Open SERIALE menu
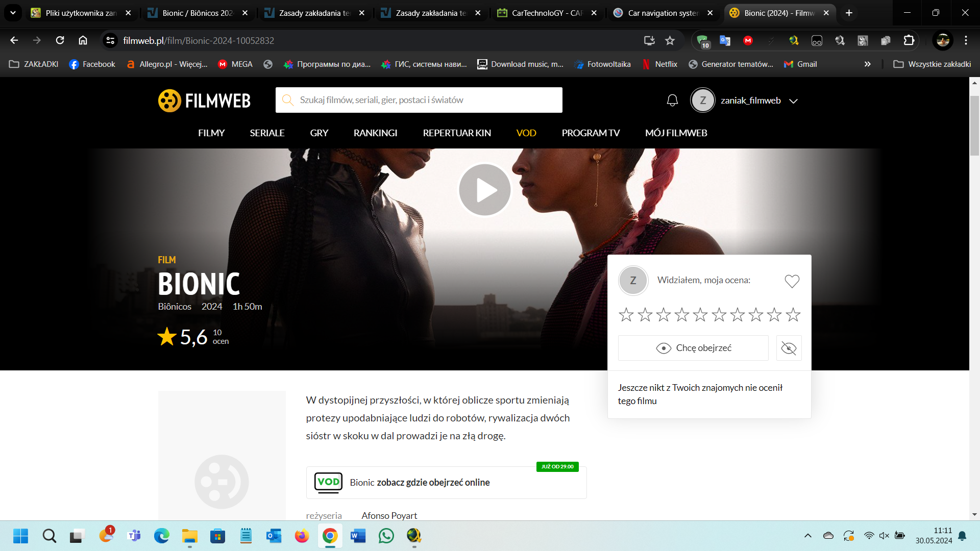The height and width of the screenshot is (551, 980). (x=267, y=133)
